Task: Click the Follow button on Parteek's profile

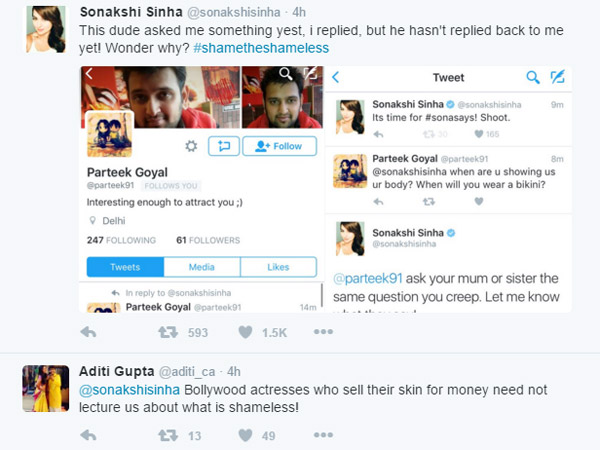Action: point(278,146)
